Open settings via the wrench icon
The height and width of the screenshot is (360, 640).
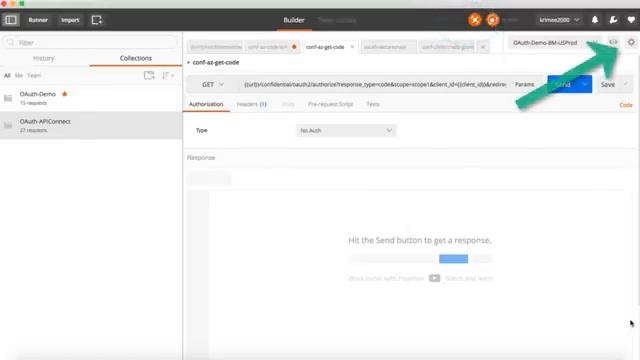(613, 20)
